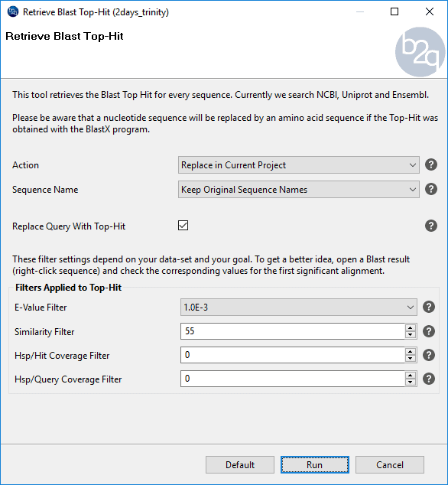Increase Hsp/Hit Coverage Filter value
Image resolution: width=448 pixels, height=485 pixels.
click(411, 352)
